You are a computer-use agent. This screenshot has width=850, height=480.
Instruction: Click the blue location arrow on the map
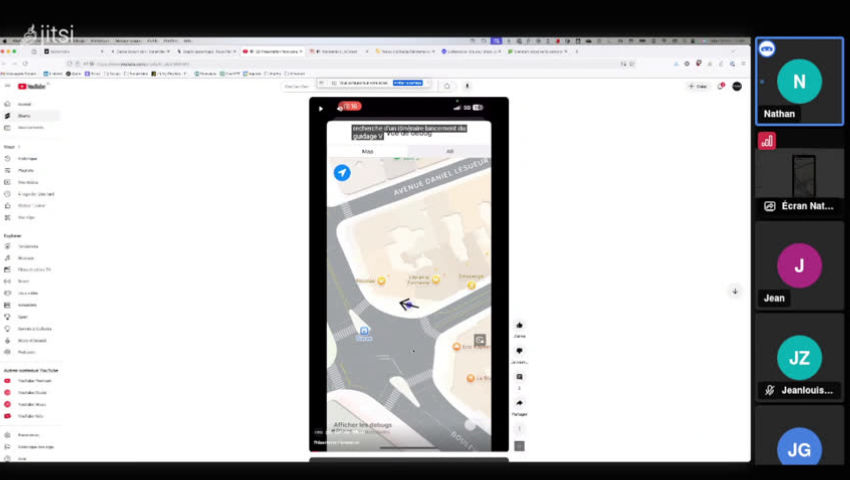pos(342,173)
